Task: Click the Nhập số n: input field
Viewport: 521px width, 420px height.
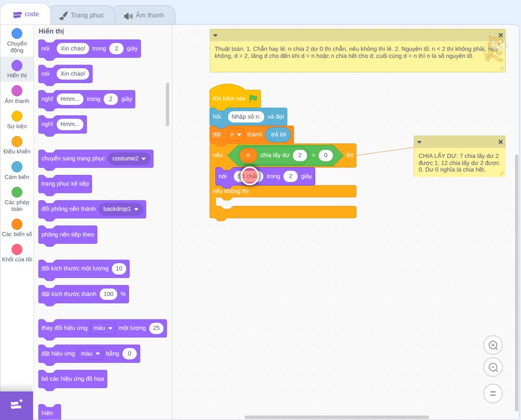Action: 246,117
